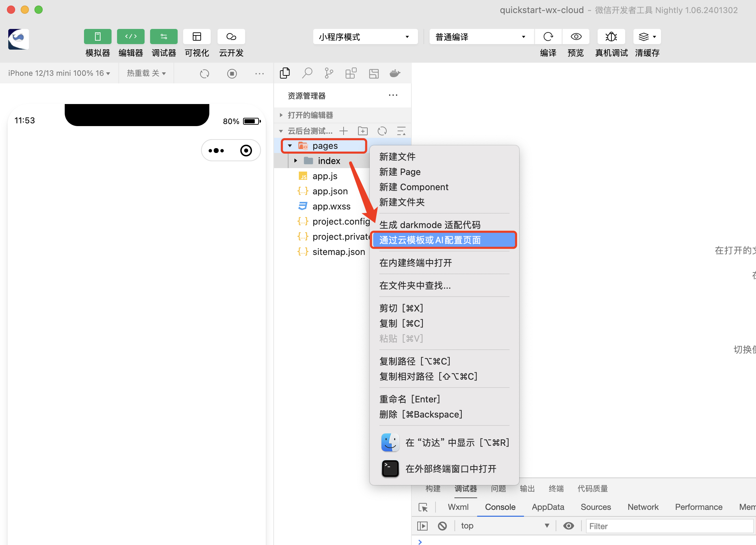Open the search icon in editor sidebar
Image resolution: width=756 pixels, height=545 pixels.
tap(307, 73)
